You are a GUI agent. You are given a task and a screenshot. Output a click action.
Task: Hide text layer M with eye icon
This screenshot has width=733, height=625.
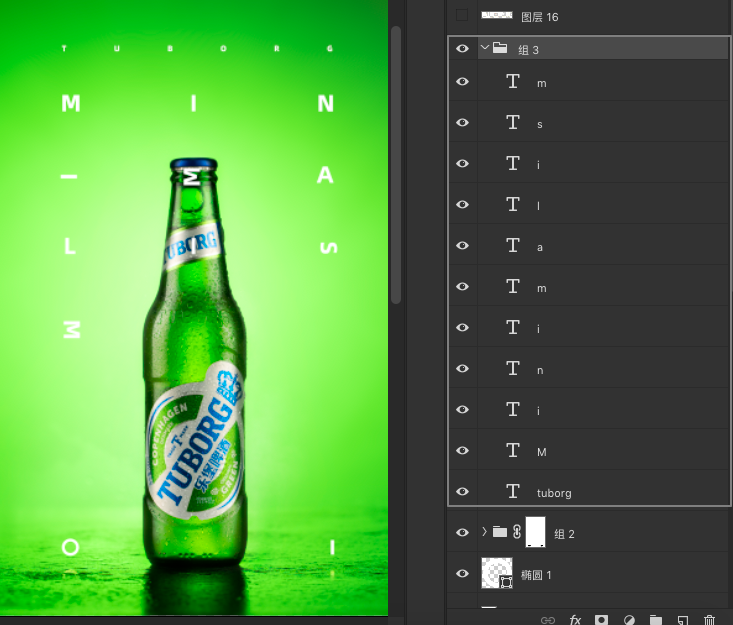pos(462,450)
